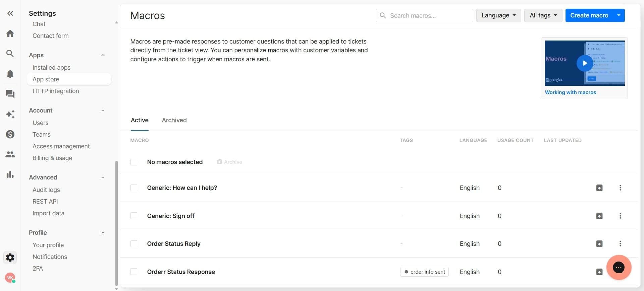644x291 pixels.
Task: Click the magnifier icon in macro search
Action: coord(383,15)
